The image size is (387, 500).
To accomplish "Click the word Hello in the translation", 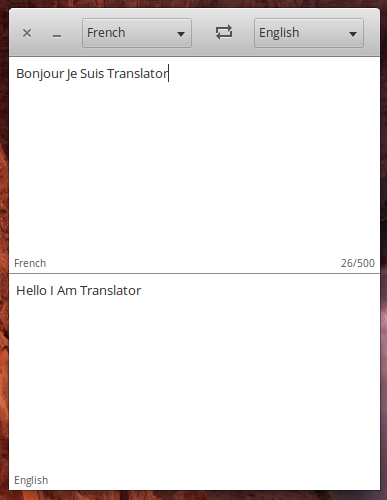I will 31,291.
